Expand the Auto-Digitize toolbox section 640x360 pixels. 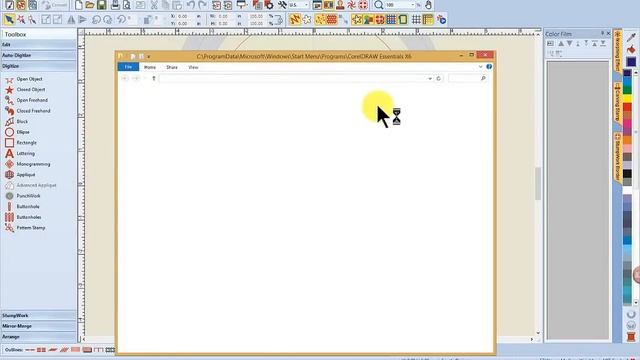tap(38, 55)
